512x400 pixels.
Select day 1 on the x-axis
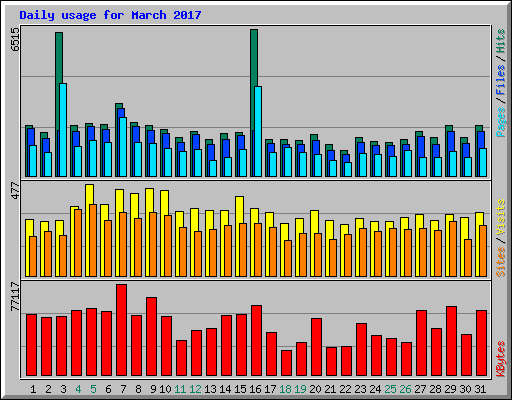pos(33,389)
